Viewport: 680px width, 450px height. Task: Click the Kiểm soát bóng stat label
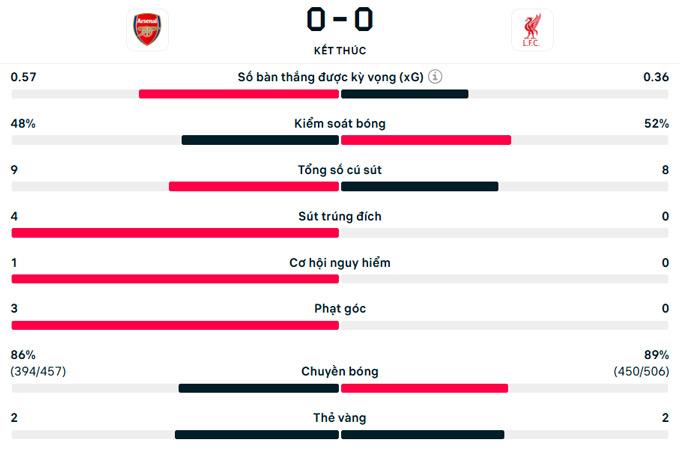[x=340, y=124]
